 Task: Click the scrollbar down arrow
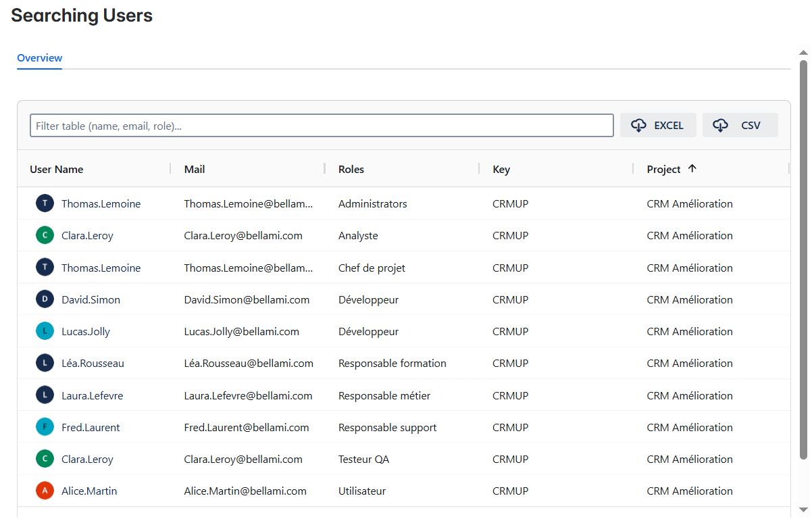click(x=803, y=510)
